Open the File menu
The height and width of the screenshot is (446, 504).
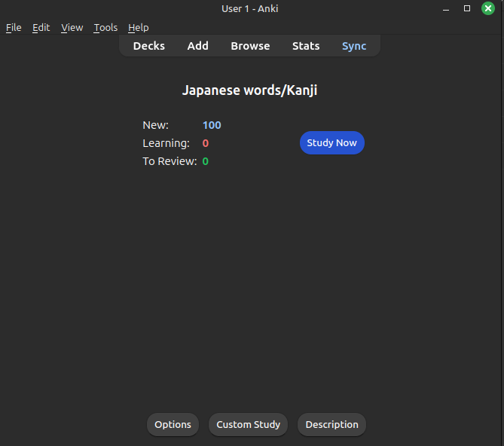pyautogui.click(x=14, y=28)
